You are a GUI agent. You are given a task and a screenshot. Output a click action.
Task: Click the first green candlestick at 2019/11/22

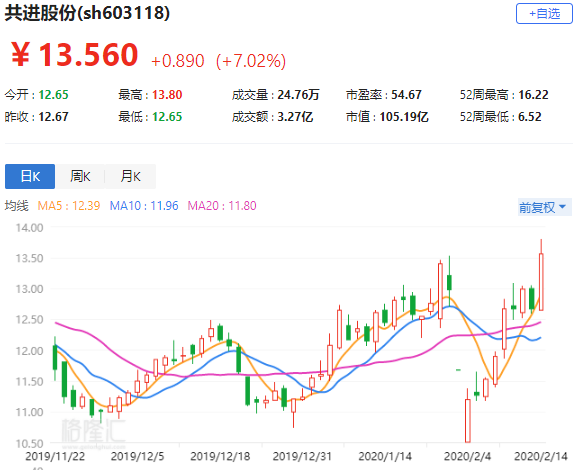click(x=55, y=357)
